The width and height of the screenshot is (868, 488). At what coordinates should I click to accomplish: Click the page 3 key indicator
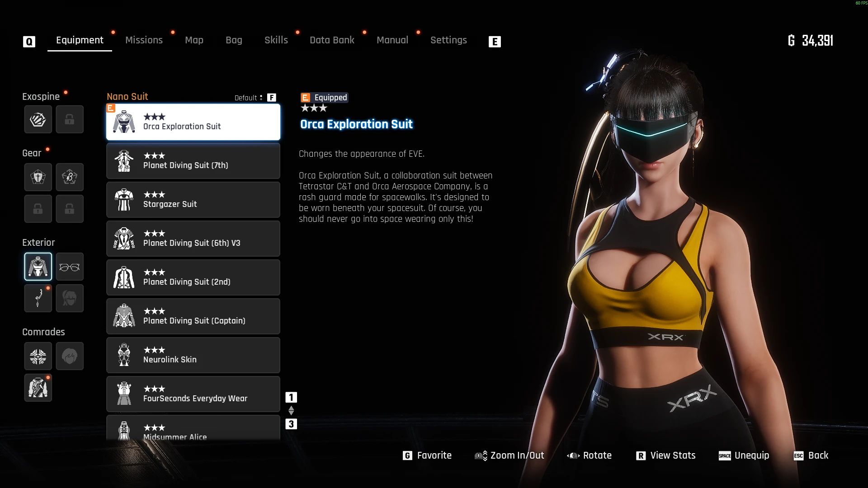tap(291, 424)
